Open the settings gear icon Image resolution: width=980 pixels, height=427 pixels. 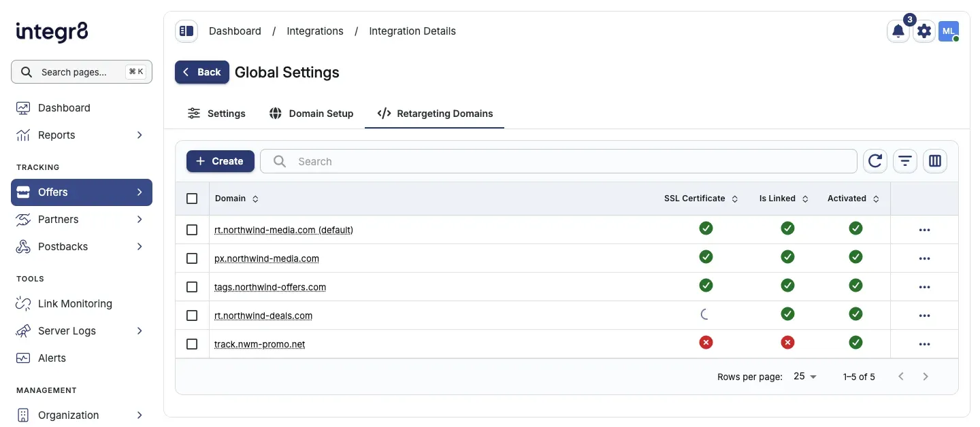924,31
